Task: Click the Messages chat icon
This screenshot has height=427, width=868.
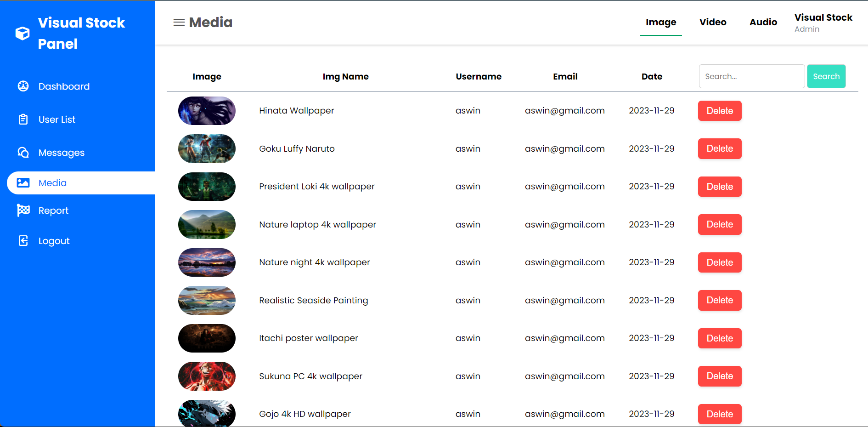Action: [x=23, y=153]
